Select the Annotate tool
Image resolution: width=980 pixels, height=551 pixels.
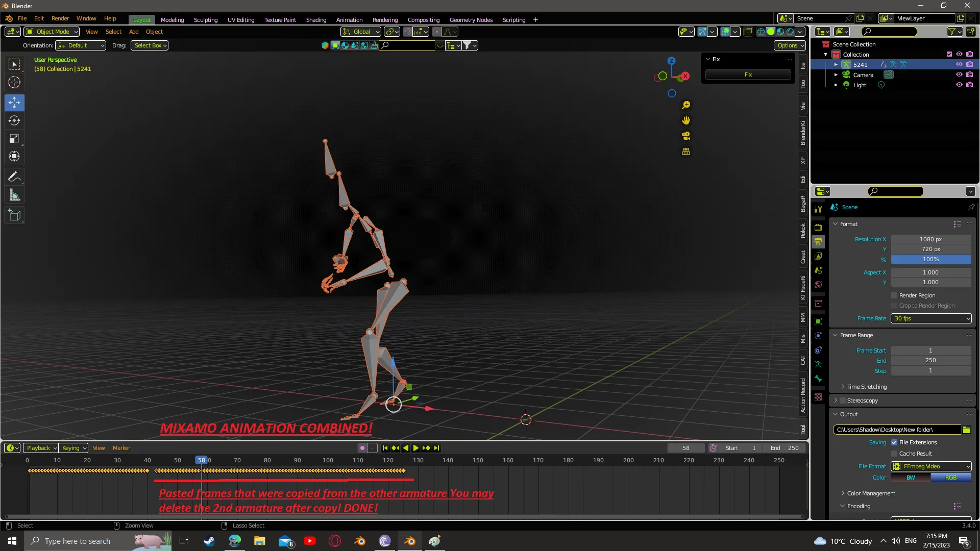pyautogui.click(x=14, y=177)
